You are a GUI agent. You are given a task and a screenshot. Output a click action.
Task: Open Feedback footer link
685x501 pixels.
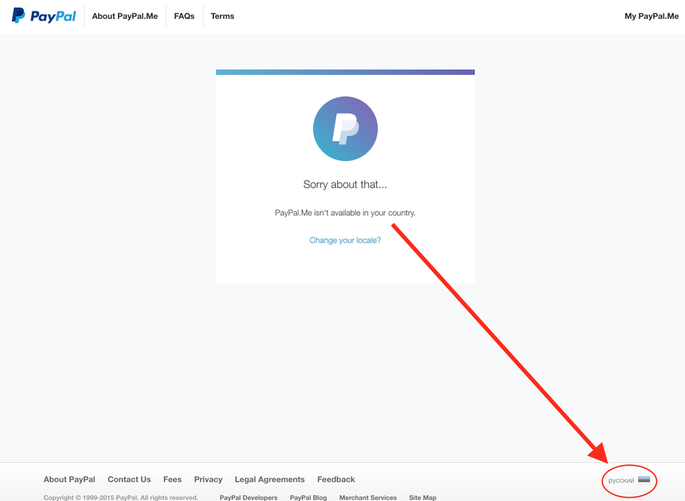336,479
